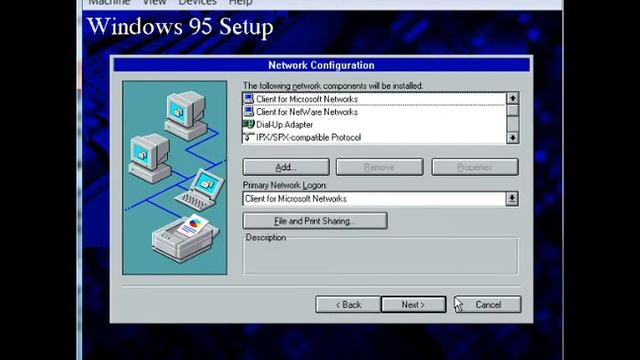Click the component list scrollbar thumb

tap(513, 110)
